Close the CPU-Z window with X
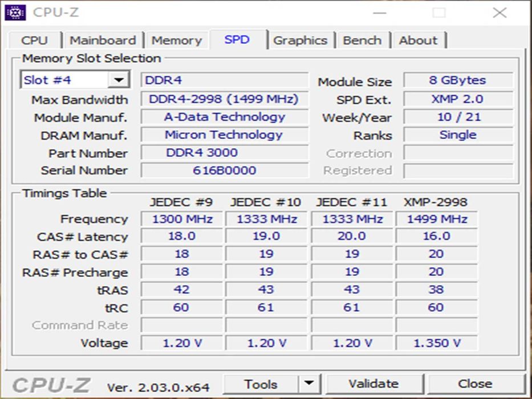 pos(499,13)
